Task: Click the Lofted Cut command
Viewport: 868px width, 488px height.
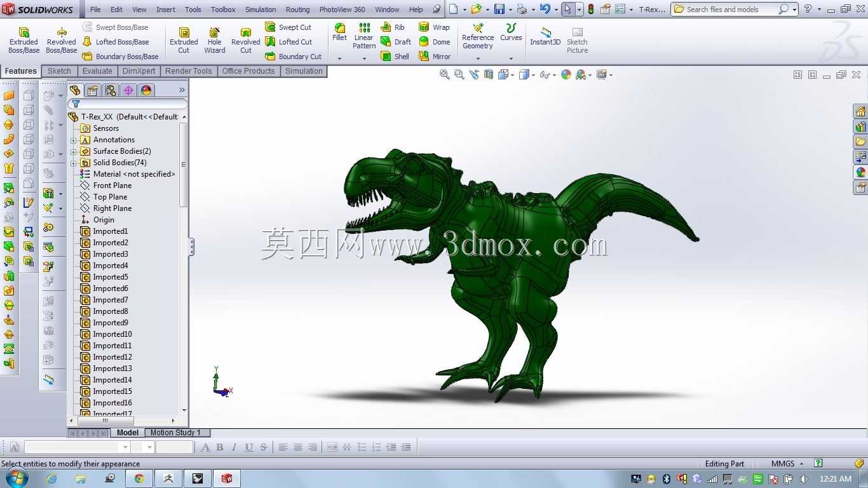Action: tap(288, 42)
